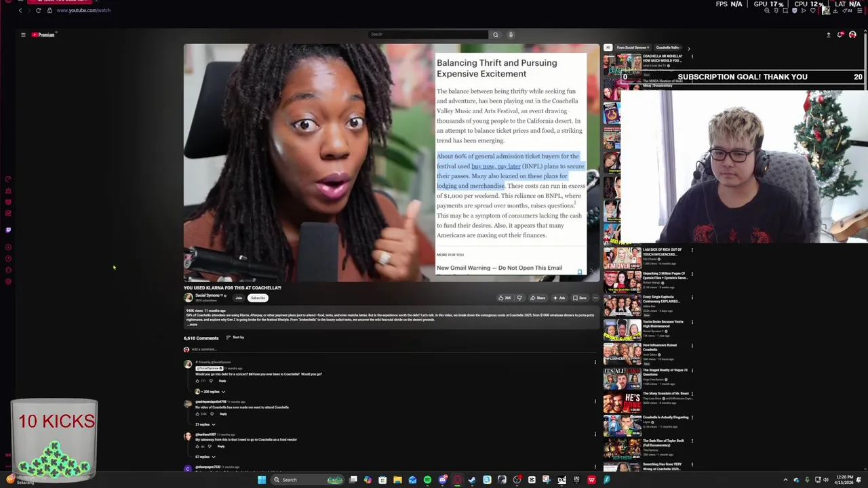Click the YouTube search magnifier button
This screenshot has height=488, width=868.
pos(495,35)
